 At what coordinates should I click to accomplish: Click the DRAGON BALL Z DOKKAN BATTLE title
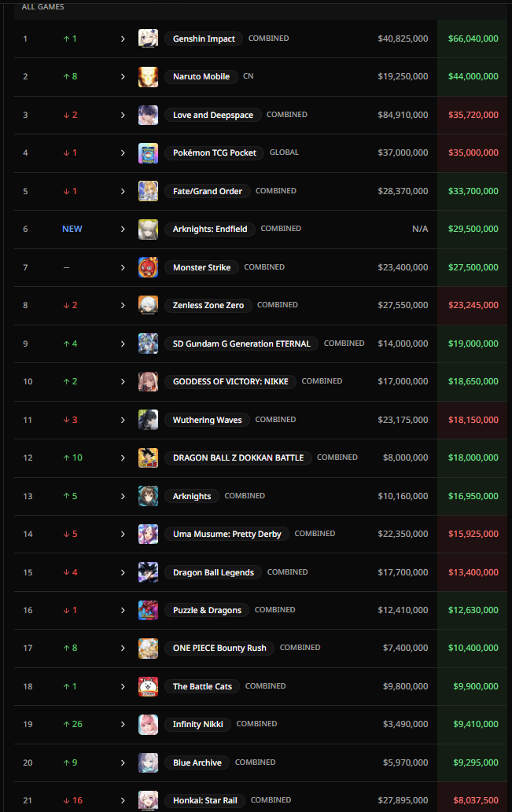point(238,457)
